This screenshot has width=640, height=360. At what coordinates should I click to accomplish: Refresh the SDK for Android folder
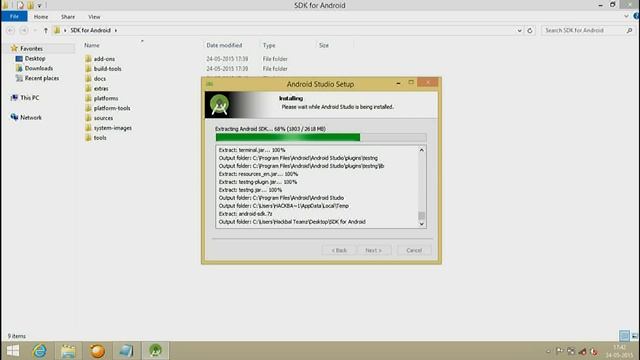[x=530, y=30]
